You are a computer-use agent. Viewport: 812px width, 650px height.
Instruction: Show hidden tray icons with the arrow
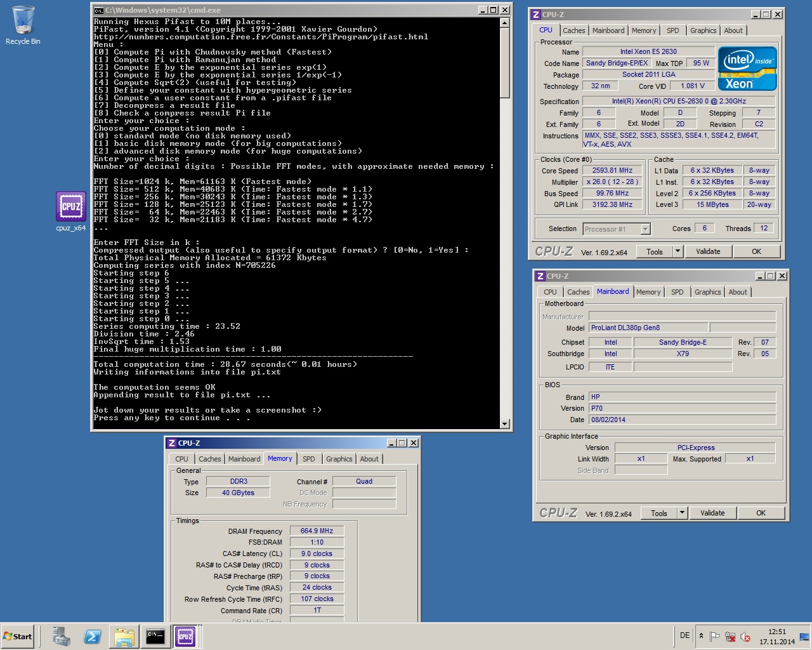point(701,636)
